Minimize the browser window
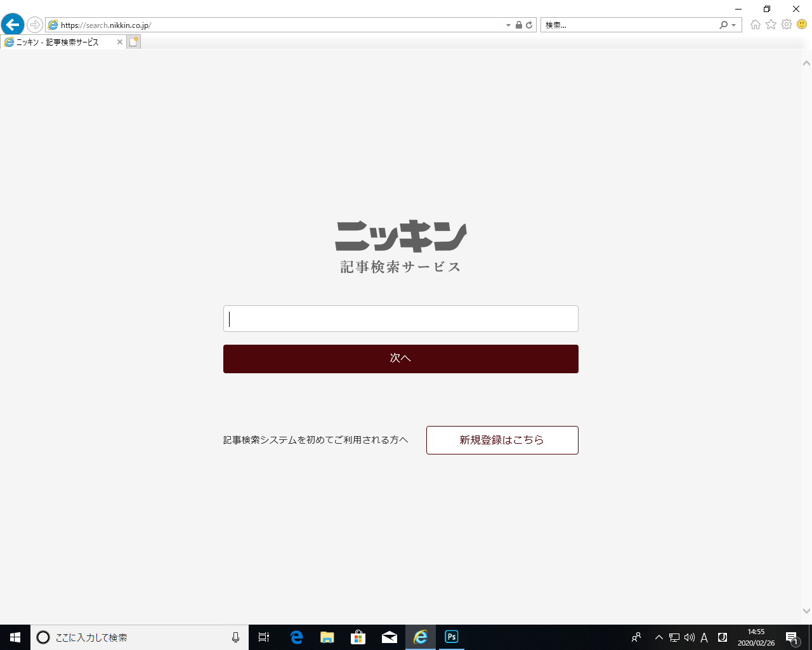The image size is (812, 650). pyautogui.click(x=738, y=9)
